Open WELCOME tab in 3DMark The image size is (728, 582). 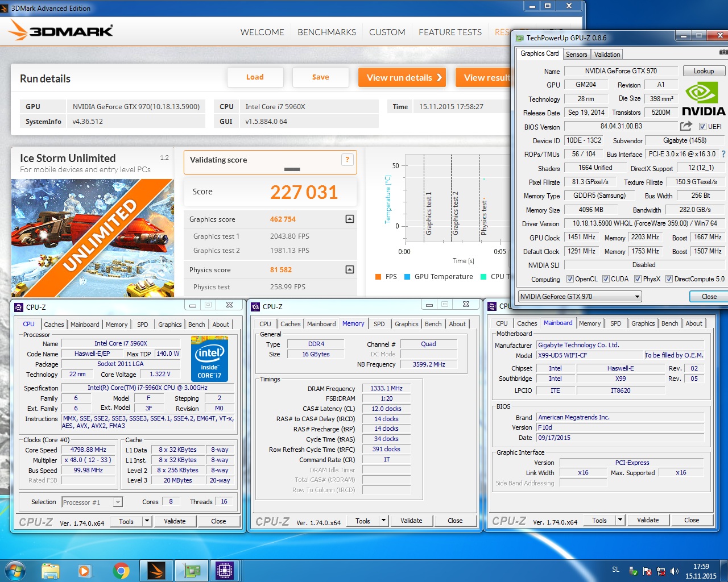tap(262, 32)
